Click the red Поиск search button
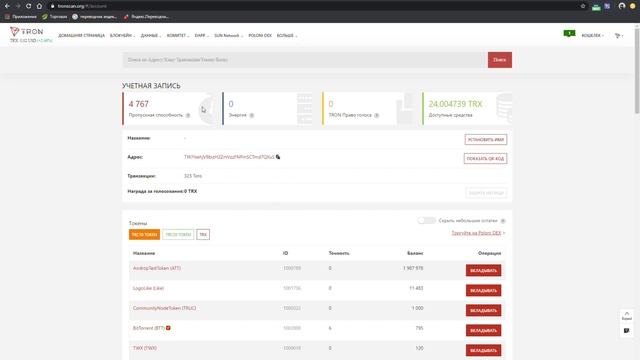Screen dimensions: 640x360 (x=500, y=60)
